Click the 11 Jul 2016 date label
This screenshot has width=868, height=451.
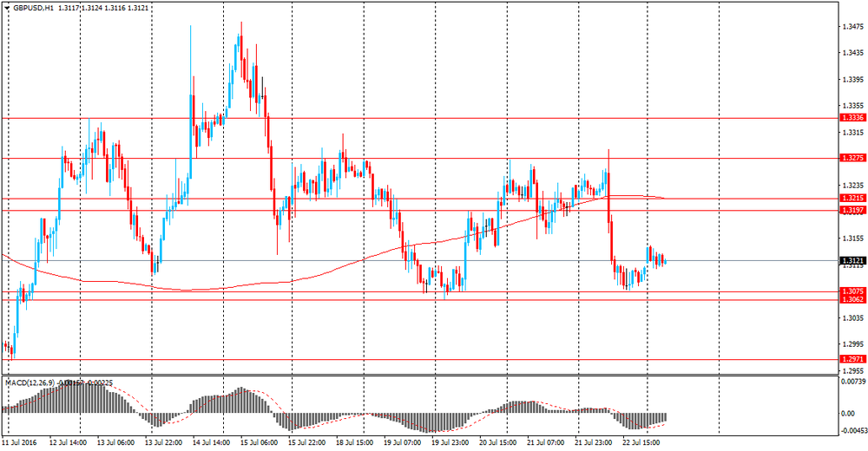pos(19,442)
